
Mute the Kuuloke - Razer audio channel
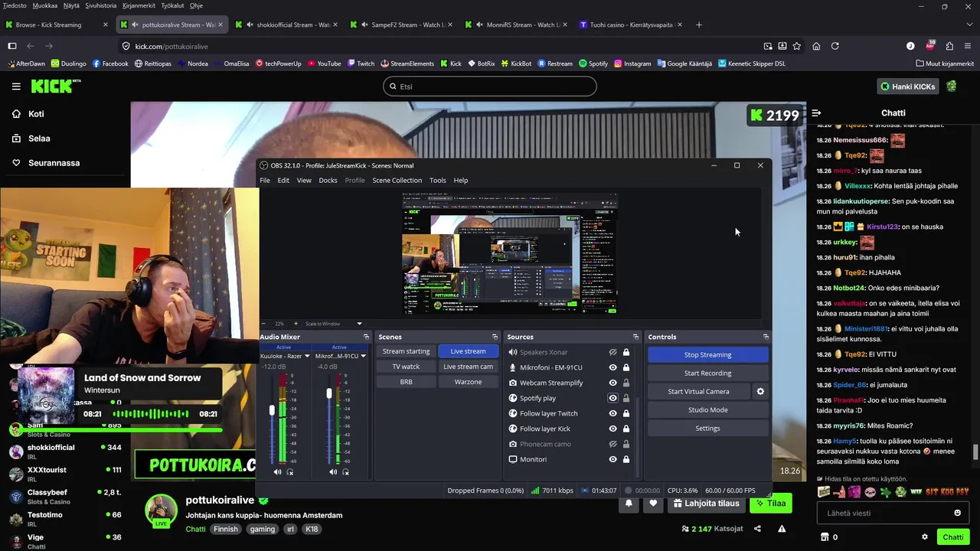pos(277,472)
